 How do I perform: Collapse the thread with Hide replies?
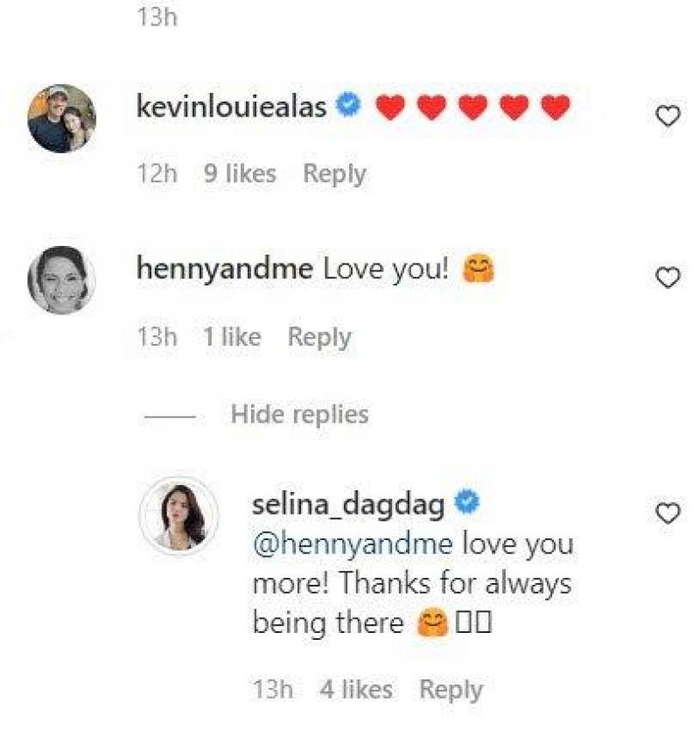click(x=299, y=414)
